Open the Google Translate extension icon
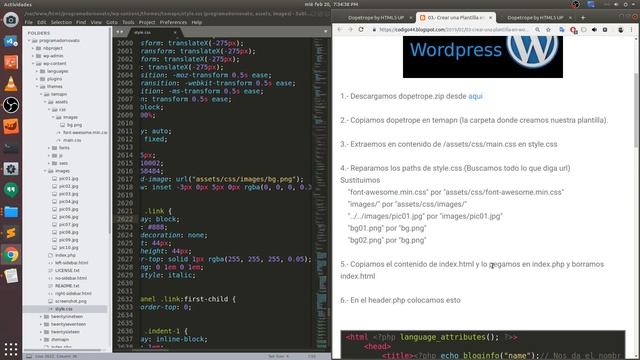This screenshot has height=360, width=640. pos(562,30)
